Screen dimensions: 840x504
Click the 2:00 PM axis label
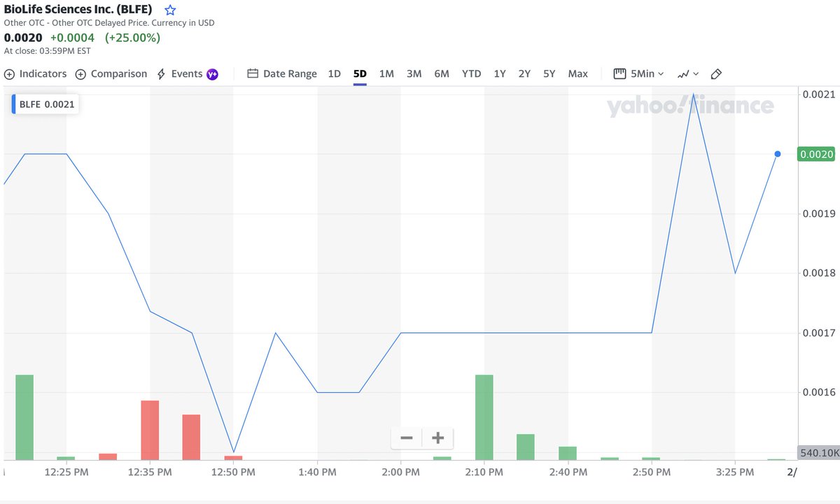tap(401, 472)
